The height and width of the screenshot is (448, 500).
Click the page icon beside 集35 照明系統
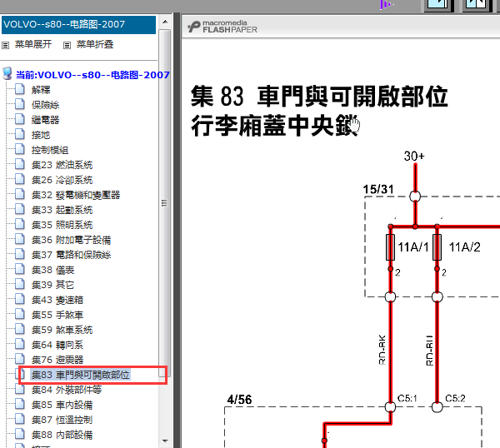coord(20,224)
